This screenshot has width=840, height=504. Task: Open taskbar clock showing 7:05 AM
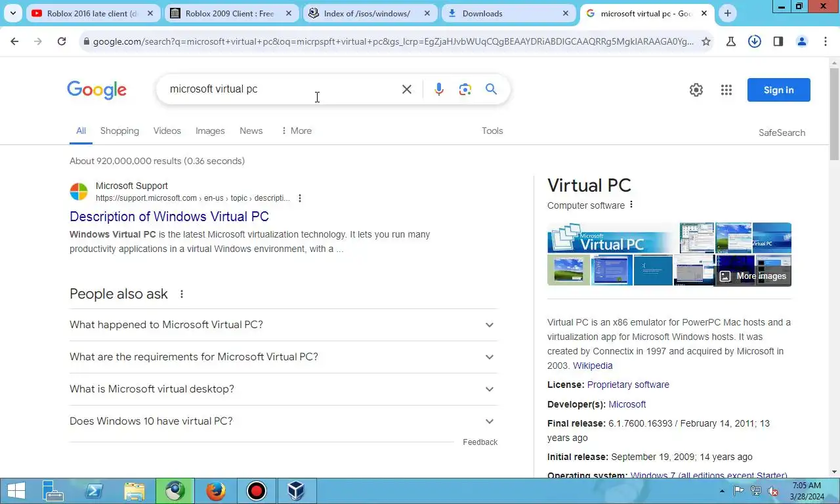(807, 491)
